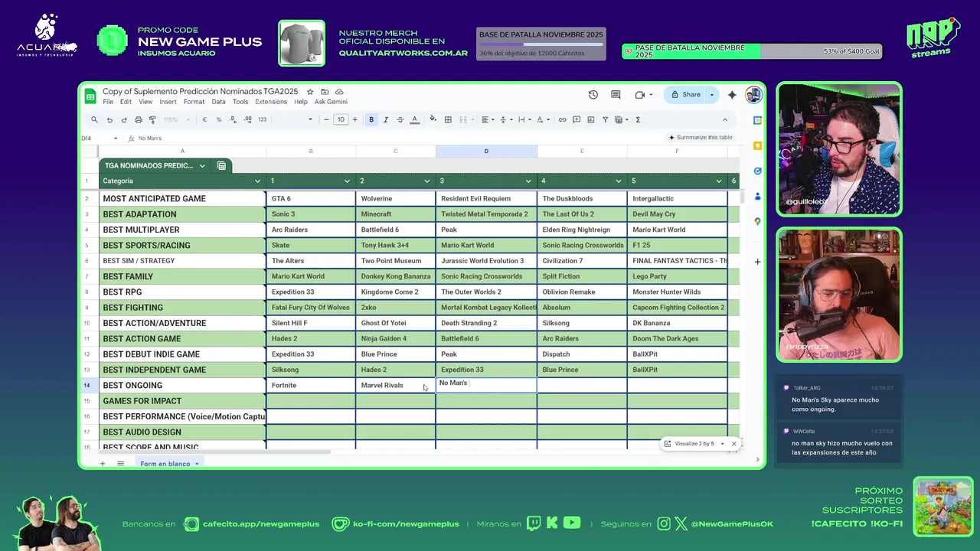This screenshot has height=551, width=980.
Task: Click the Google account avatar
Action: tap(753, 95)
